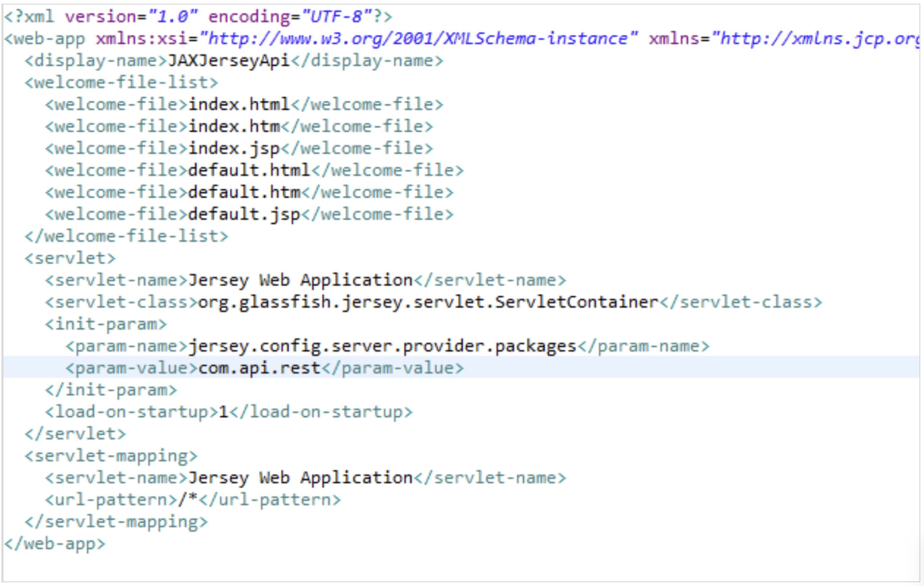Click the JAXJerseyApi display-name text
Screen dimensions: 924x586
(228, 61)
